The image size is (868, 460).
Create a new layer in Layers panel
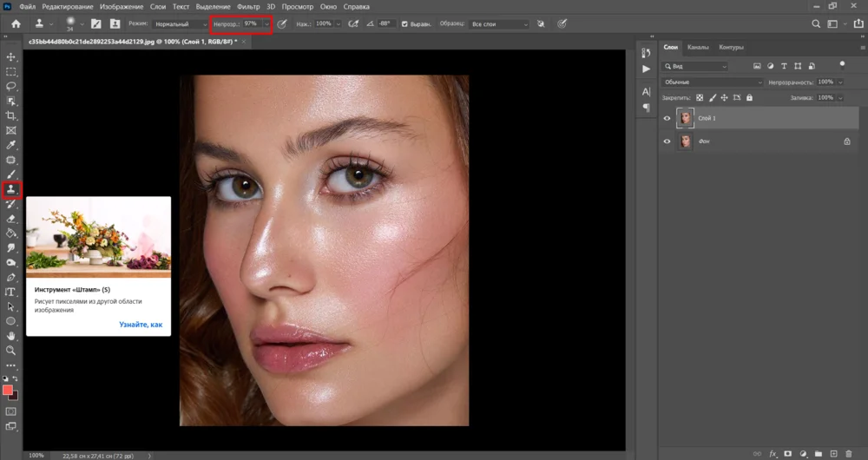(x=833, y=453)
